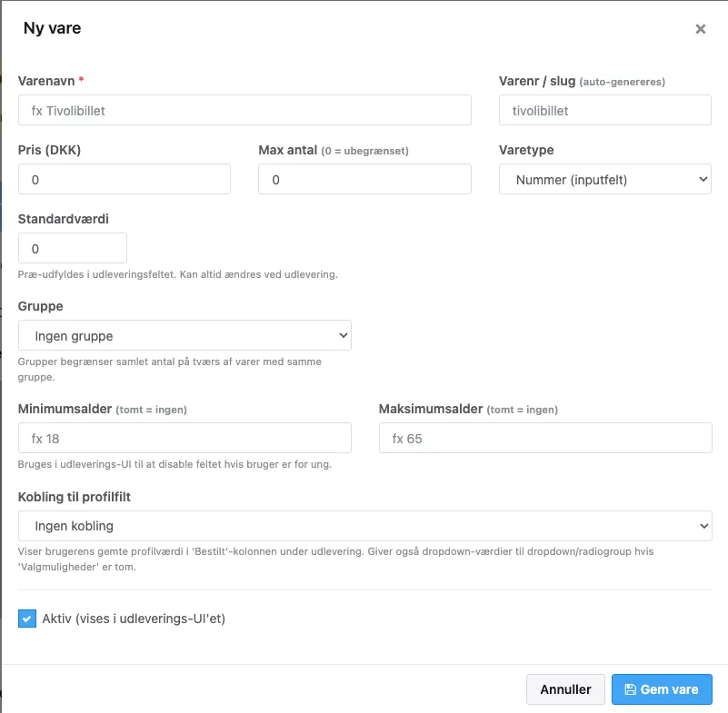Click the Max antal input field
Screen dimensions: 728x713
coord(365,179)
